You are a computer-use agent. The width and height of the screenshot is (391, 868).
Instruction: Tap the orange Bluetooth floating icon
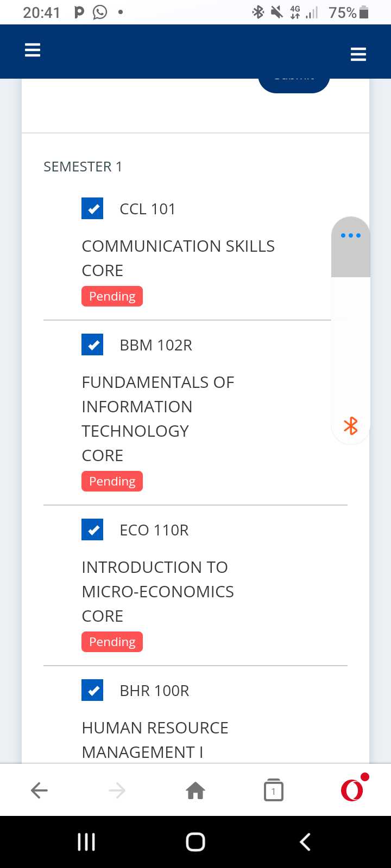(351, 426)
